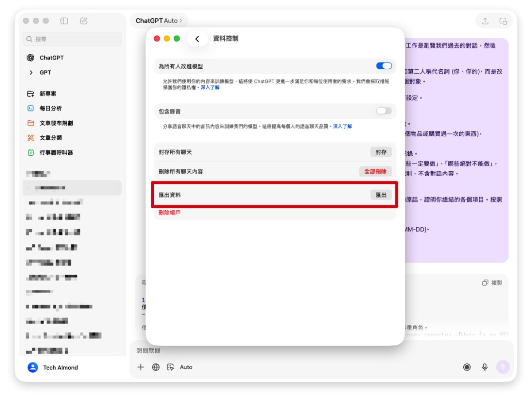
Task: Click the 全部刪除 button
Action: 375,171
